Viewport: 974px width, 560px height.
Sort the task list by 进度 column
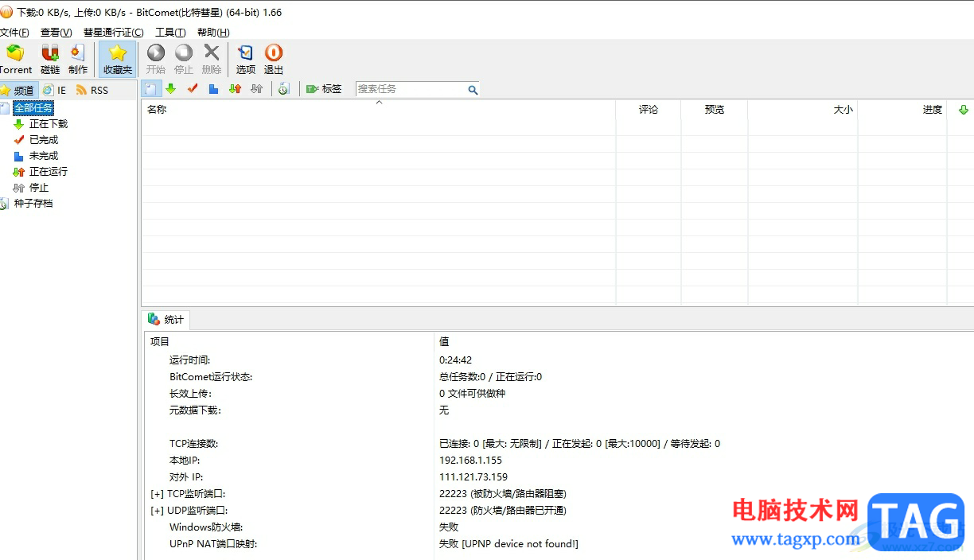point(902,110)
